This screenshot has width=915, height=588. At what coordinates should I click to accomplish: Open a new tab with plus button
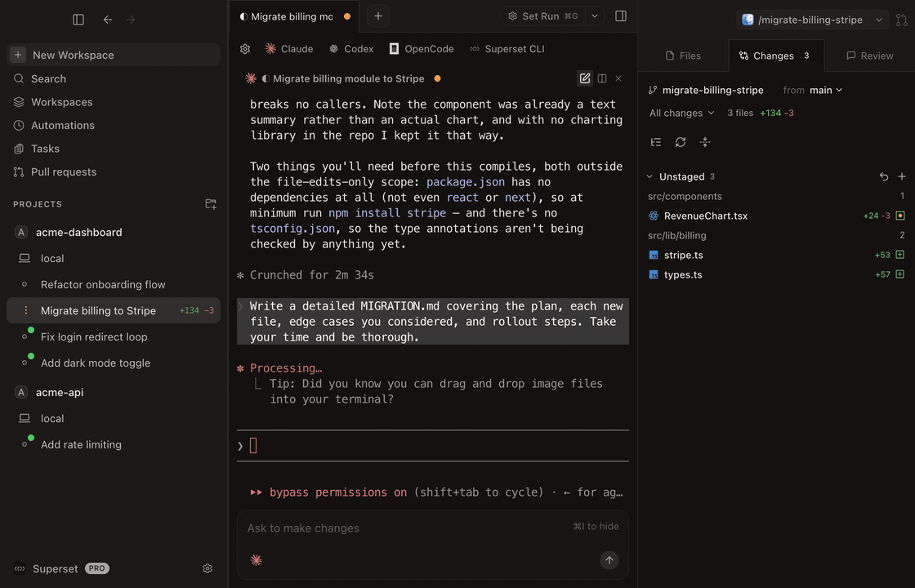(378, 16)
